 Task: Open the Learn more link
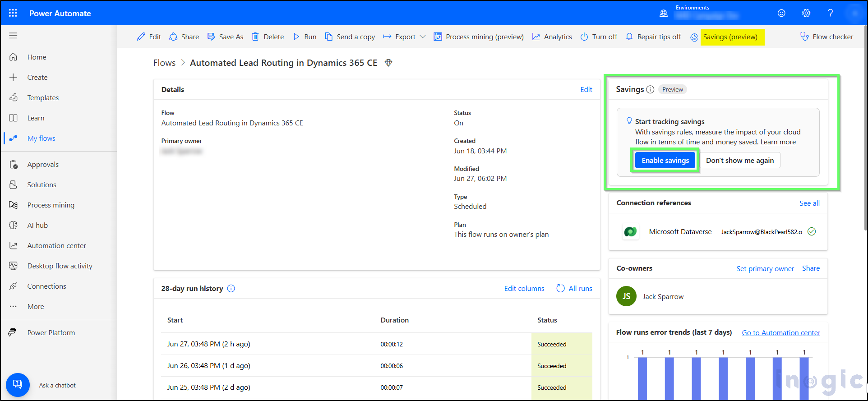coord(778,142)
